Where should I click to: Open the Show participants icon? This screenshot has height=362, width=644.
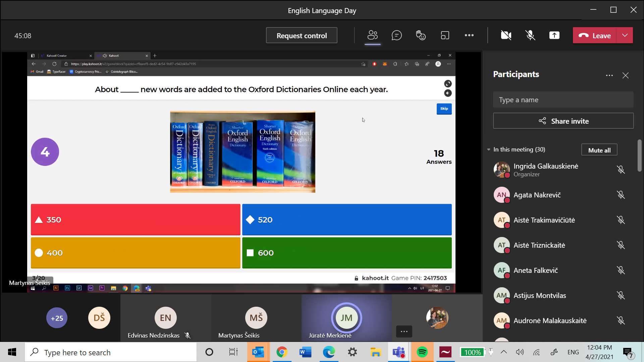[372, 35]
